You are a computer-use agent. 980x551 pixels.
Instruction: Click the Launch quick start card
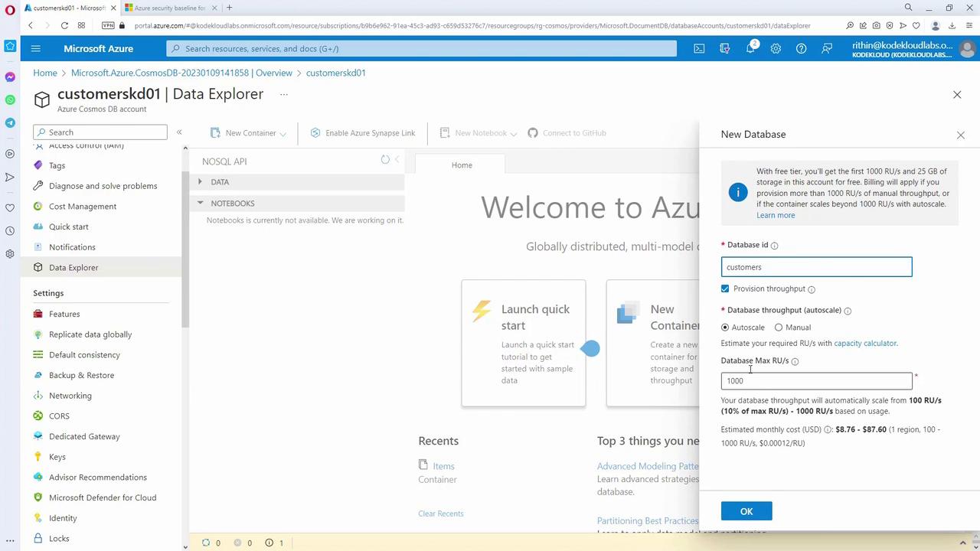pos(524,343)
